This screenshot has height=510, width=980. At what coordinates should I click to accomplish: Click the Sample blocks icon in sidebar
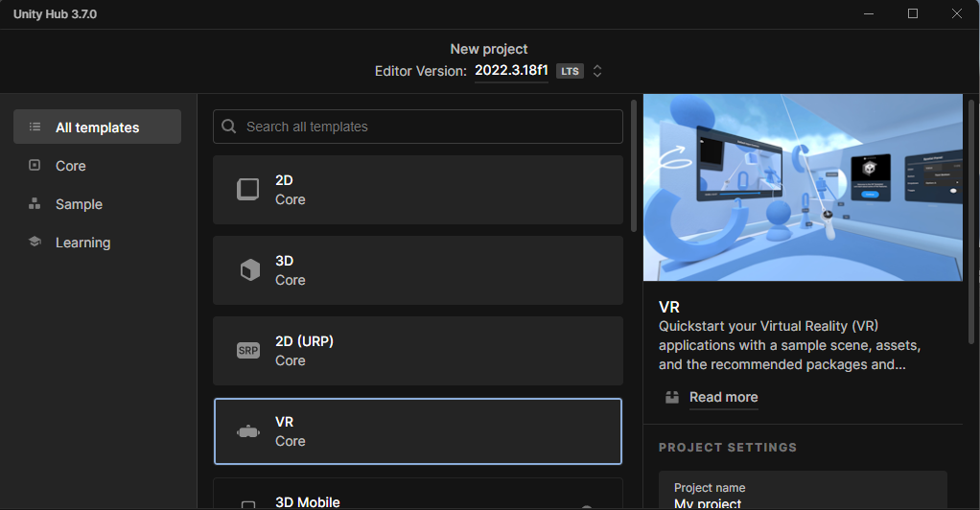click(35, 204)
